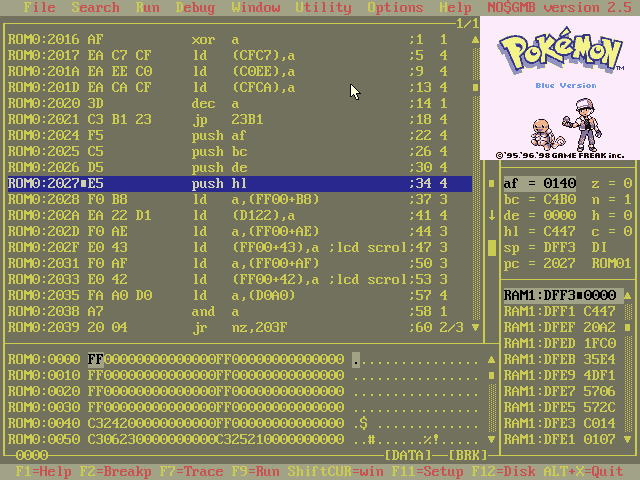Viewport: 640px width, 480px height.
Task: Click F12=Disk in the bottom bar
Action: pos(503,472)
